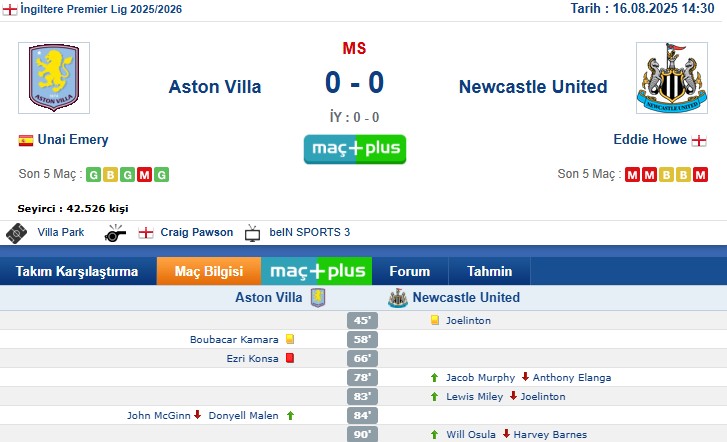727x442 pixels.
Task: Click the stadium pitch icon beside Villa Park
Action: click(x=16, y=233)
